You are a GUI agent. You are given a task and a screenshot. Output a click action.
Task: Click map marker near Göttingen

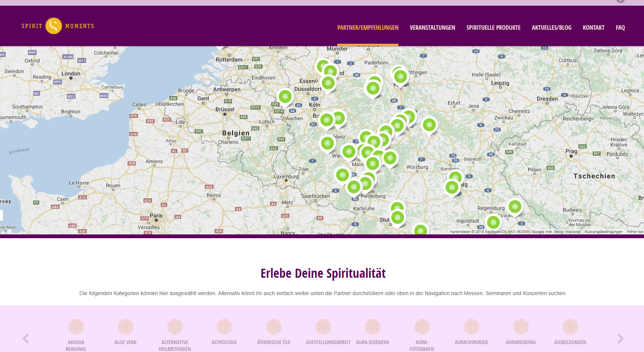click(x=401, y=77)
